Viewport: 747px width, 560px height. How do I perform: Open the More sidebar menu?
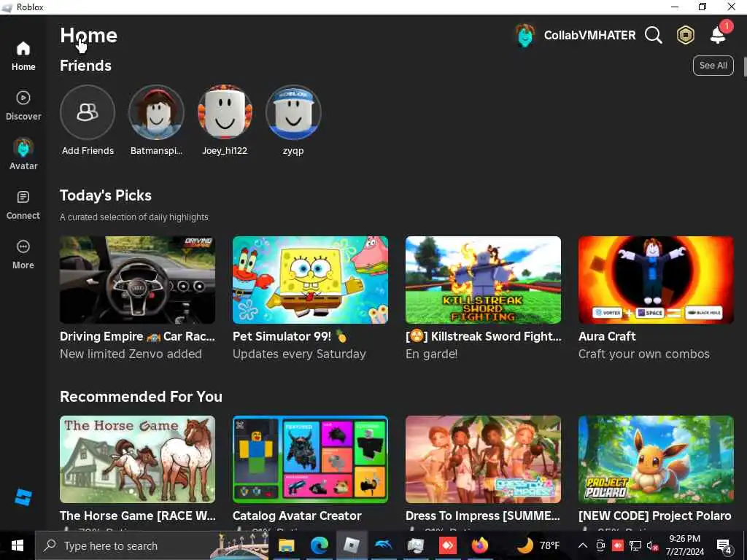click(x=23, y=254)
